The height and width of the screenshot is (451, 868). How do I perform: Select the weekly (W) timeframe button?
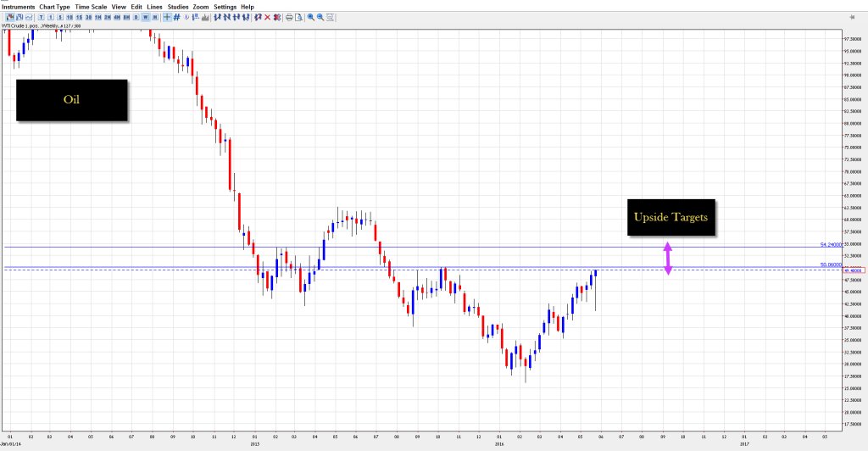[x=146, y=17]
